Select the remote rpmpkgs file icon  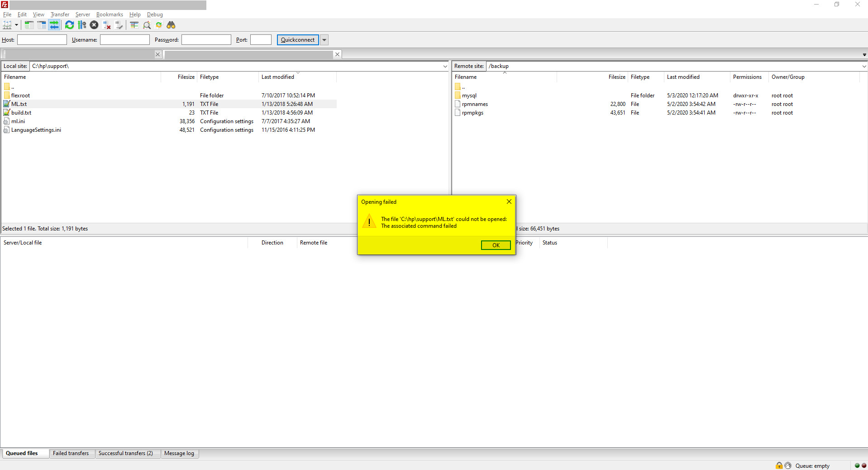pos(458,113)
